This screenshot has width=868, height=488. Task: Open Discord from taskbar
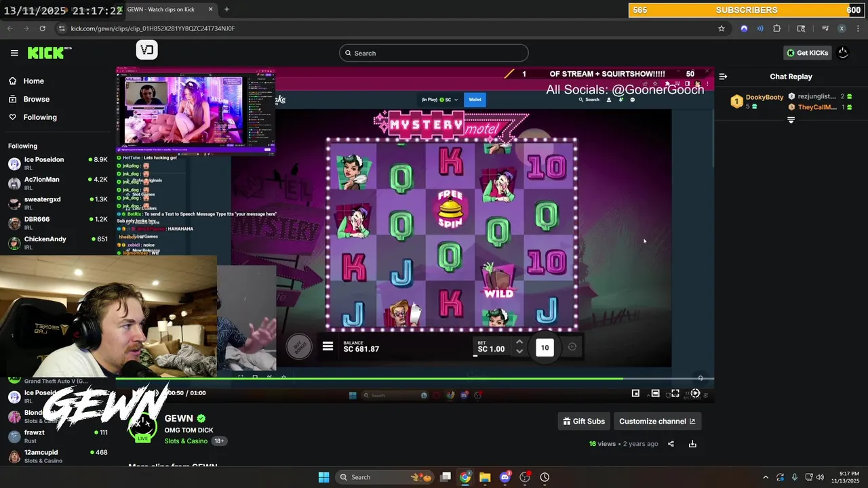coord(505,477)
